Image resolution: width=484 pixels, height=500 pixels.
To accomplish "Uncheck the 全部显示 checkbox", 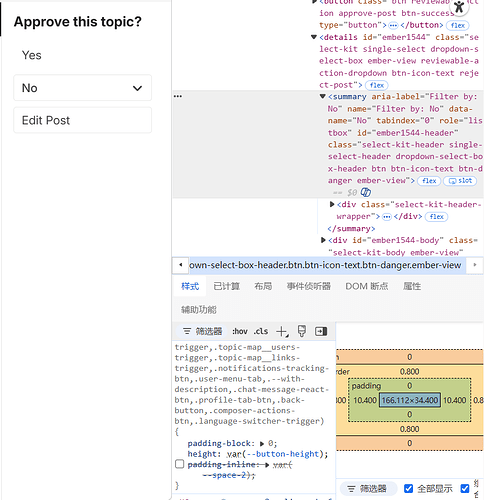I will pos(408,488).
